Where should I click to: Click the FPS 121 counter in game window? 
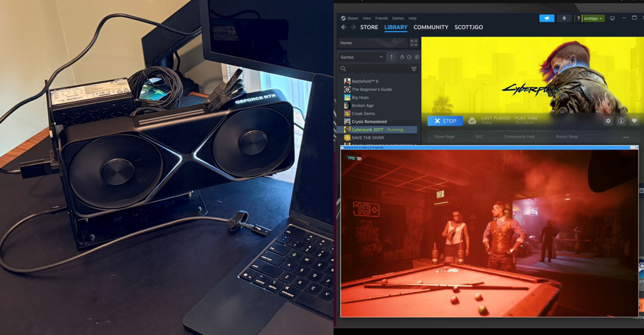[355, 158]
